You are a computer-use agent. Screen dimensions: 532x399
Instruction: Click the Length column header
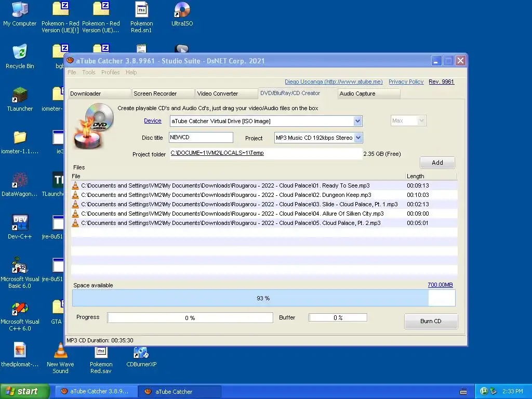coord(431,176)
